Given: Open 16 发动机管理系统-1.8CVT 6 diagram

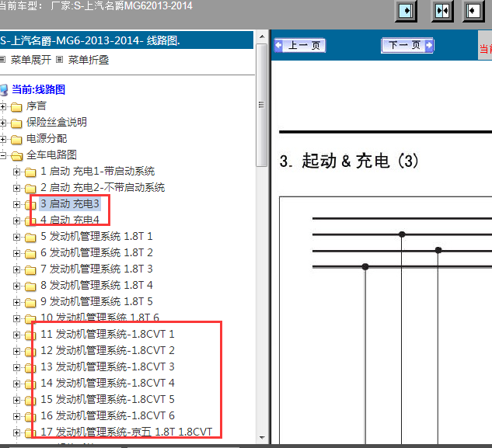Looking at the screenshot, I should click(x=107, y=415).
